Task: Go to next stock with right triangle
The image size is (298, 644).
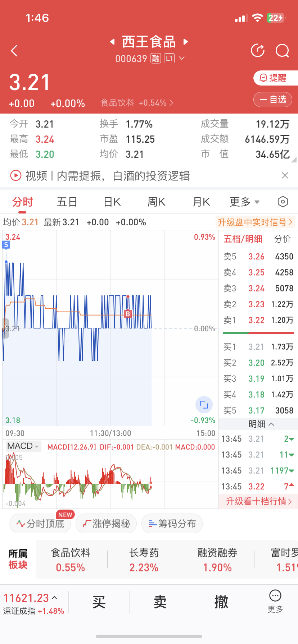Action: pos(186,42)
